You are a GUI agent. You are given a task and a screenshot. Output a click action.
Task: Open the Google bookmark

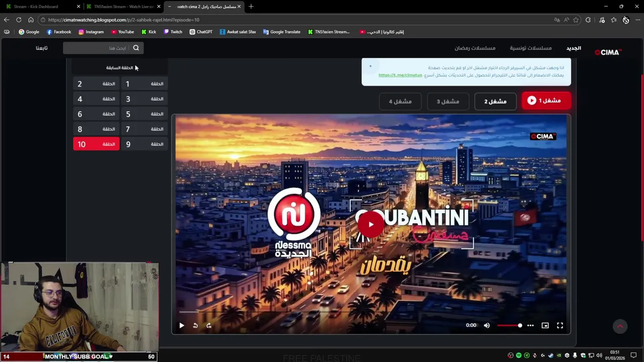coord(29,32)
